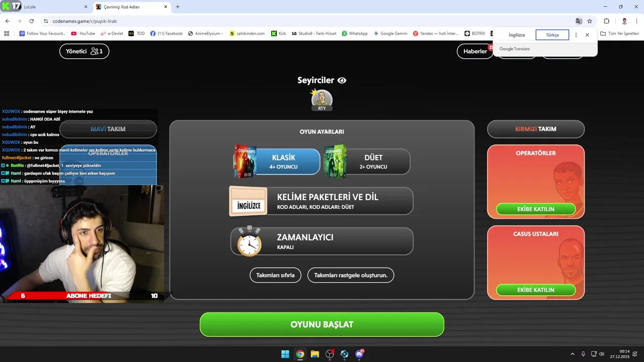This screenshot has height=362, width=644.
Task: Bookmark this page with the star icon
Action: [x=590, y=21]
